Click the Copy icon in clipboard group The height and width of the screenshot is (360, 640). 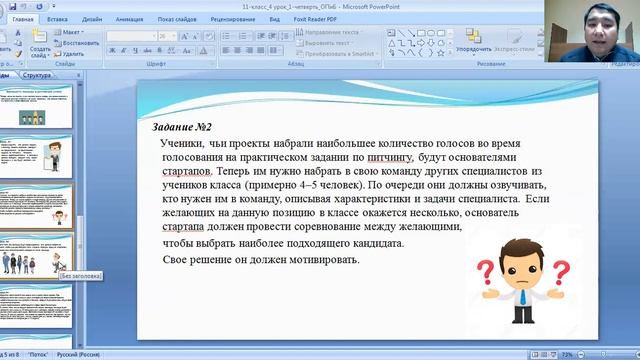[x=18, y=43]
